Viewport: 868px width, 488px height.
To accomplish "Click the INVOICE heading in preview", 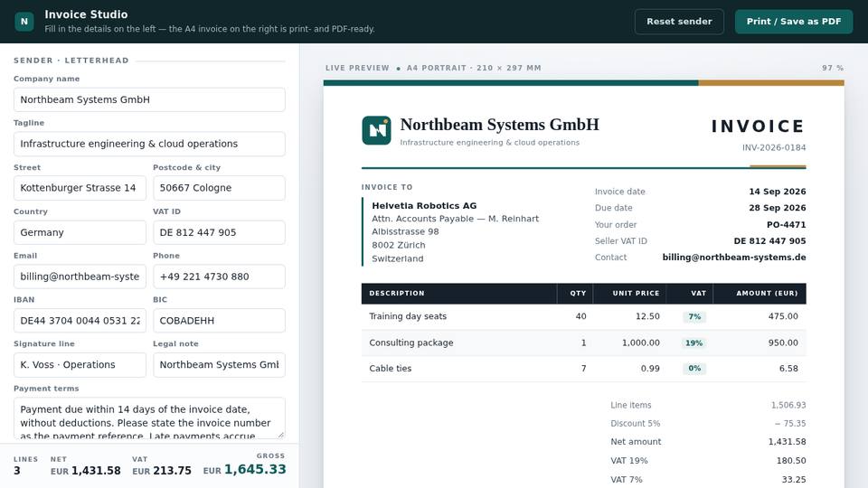I will (x=758, y=127).
